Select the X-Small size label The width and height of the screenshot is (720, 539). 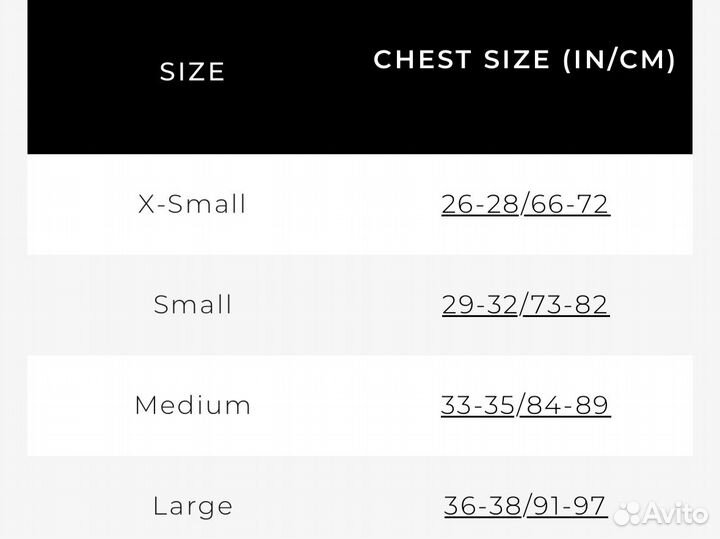click(192, 204)
